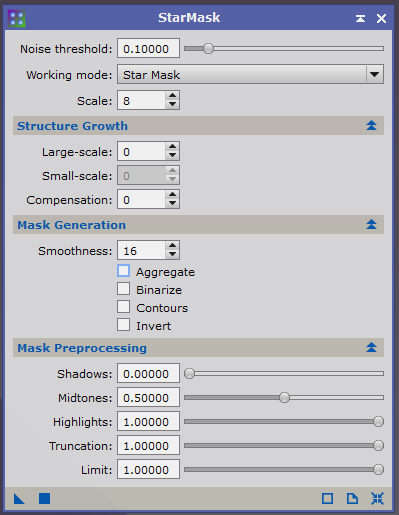
Task: Browse documentation page icon
Action: coord(352,499)
